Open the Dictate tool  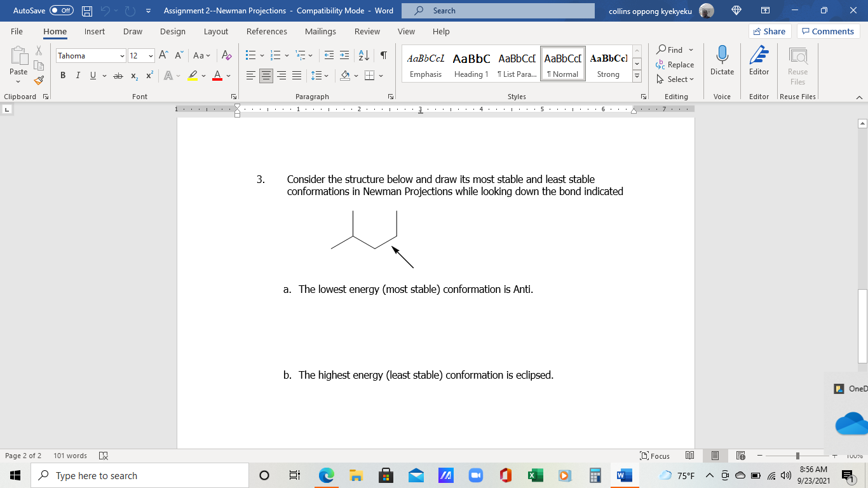pos(722,62)
